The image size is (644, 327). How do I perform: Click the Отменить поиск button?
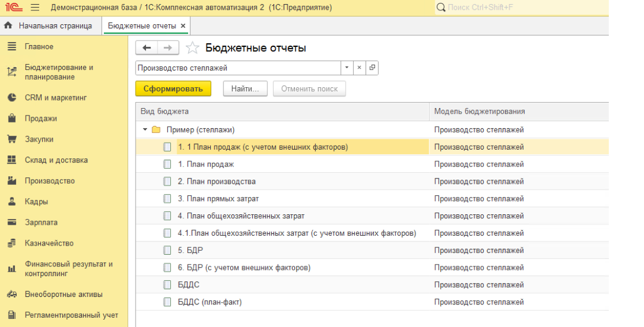[309, 89]
